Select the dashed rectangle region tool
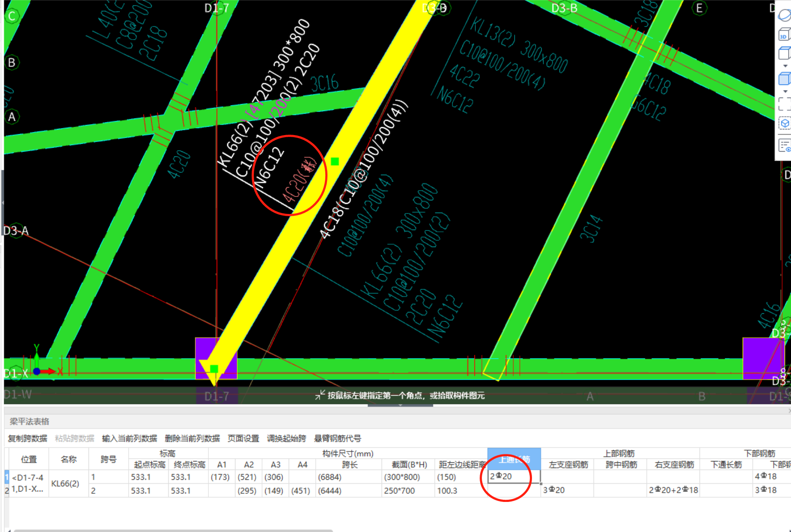This screenshot has height=532, width=791. click(784, 104)
